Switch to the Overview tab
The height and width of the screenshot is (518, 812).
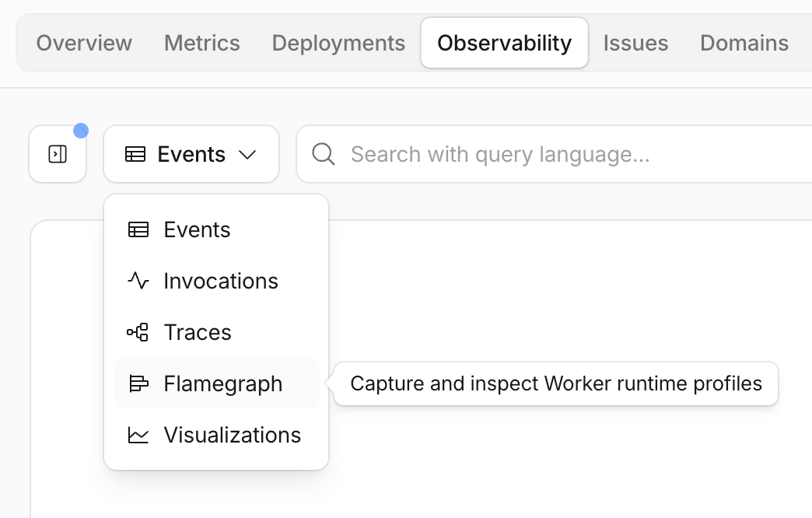click(84, 43)
